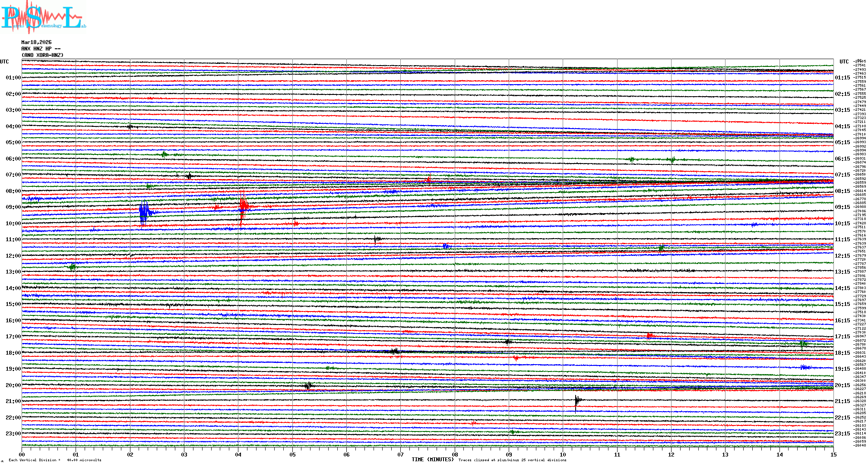Click the 05 minute tick label

pyautogui.click(x=292, y=454)
